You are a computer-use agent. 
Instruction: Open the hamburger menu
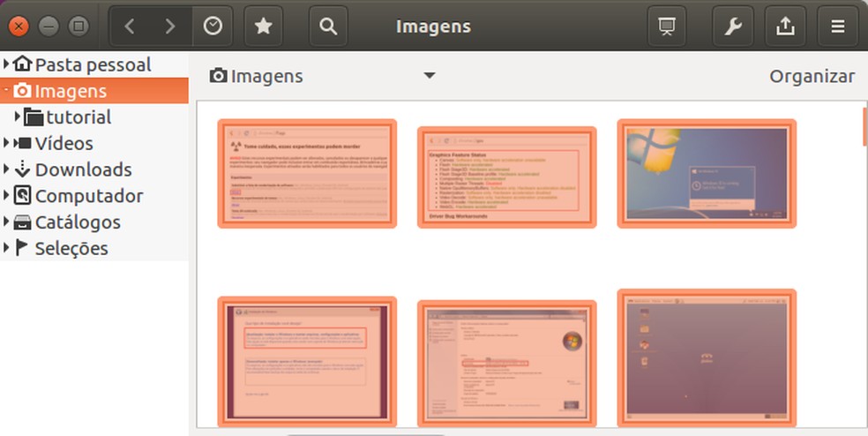tap(837, 26)
